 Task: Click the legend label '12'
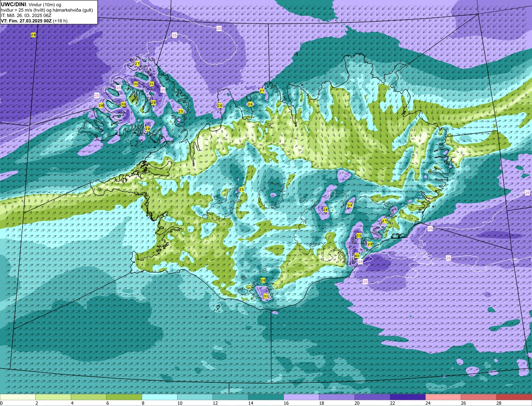tap(215, 403)
